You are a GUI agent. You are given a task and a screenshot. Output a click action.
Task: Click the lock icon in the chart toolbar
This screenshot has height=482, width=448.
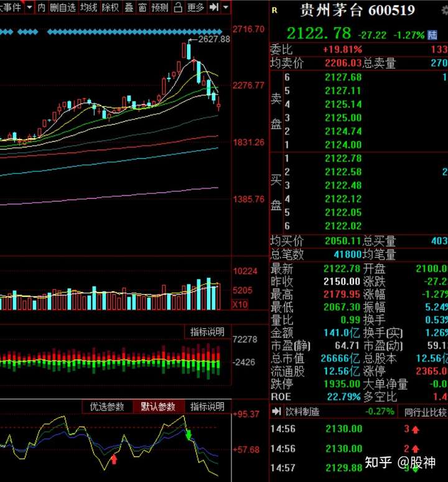coord(178,7)
